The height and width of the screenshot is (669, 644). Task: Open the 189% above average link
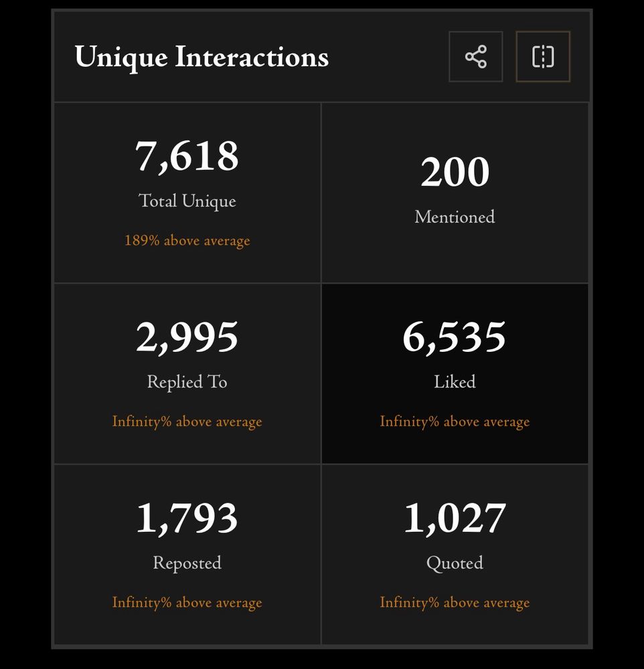(x=187, y=240)
